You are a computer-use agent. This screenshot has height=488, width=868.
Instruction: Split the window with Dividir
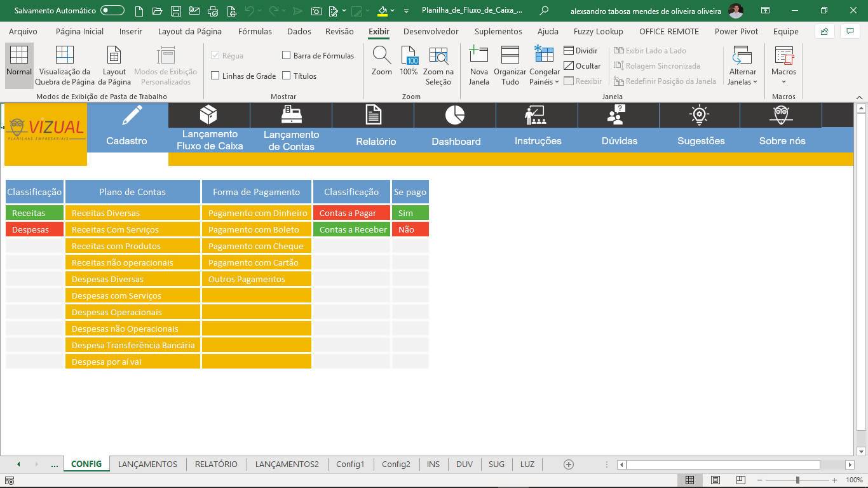pos(581,51)
